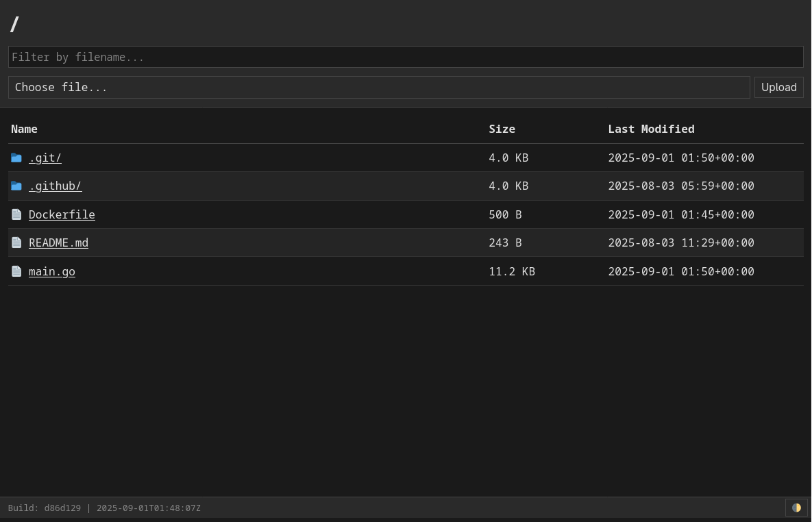Viewport: 812px width, 522px height.
Task: Open the README.md file link
Action: coord(58,243)
